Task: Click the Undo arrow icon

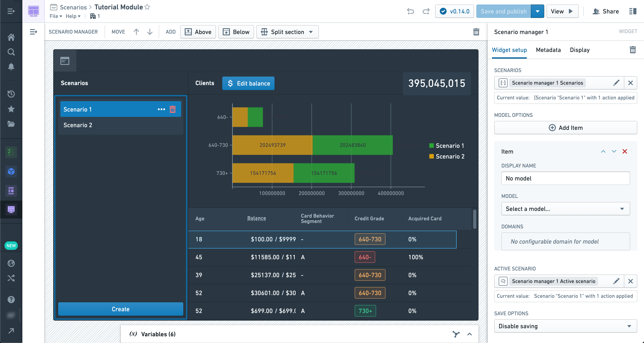Action: [x=410, y=11]
